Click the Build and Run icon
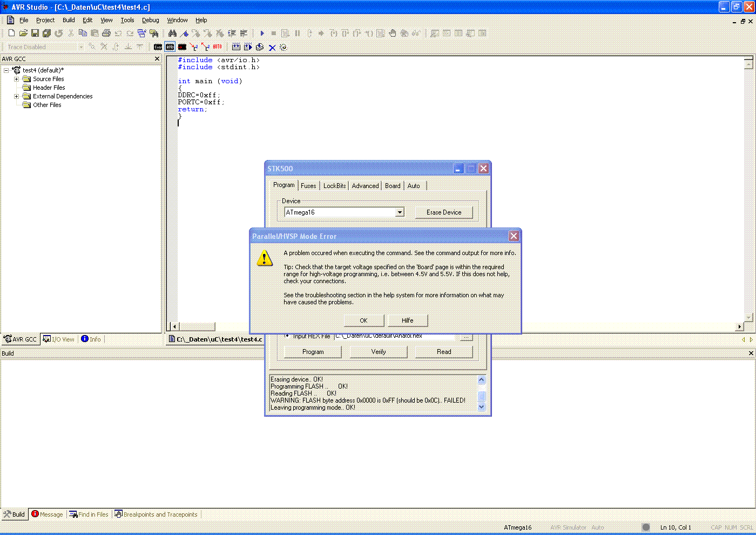The width and height of the screenshot is (756, 535). click(248, 47)
